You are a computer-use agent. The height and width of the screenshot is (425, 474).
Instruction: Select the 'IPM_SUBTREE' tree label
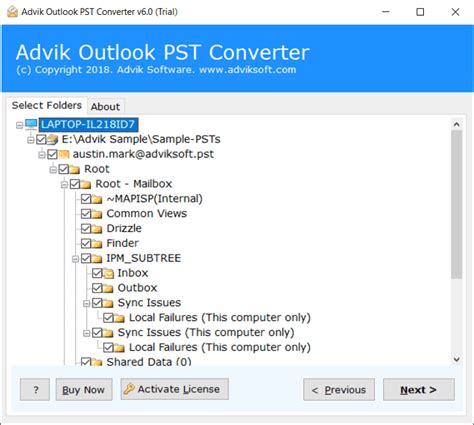(x=144, y=258)
